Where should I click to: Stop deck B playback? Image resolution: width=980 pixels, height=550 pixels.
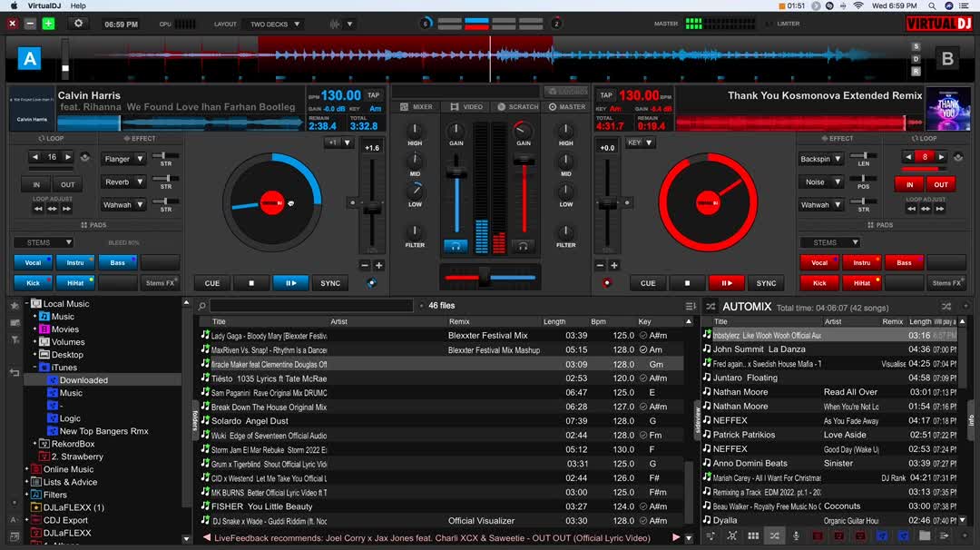pyautogui.click(x=687, y=283)
